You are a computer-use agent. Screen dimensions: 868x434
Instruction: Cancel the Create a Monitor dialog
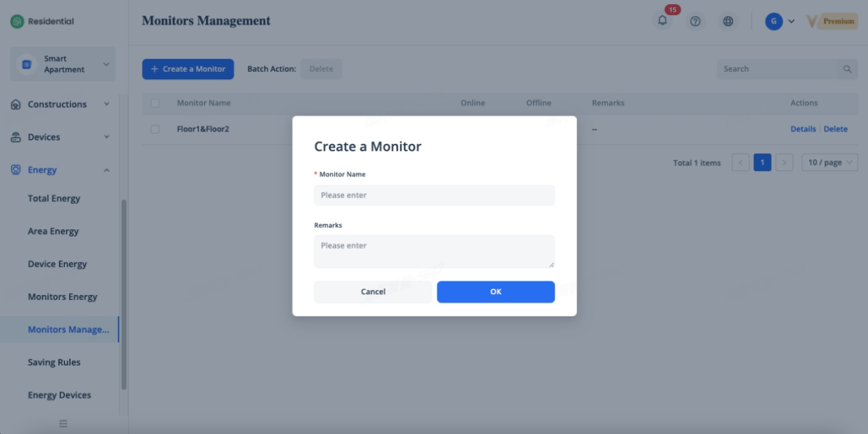pyautogui.click(x=372, y=292)
